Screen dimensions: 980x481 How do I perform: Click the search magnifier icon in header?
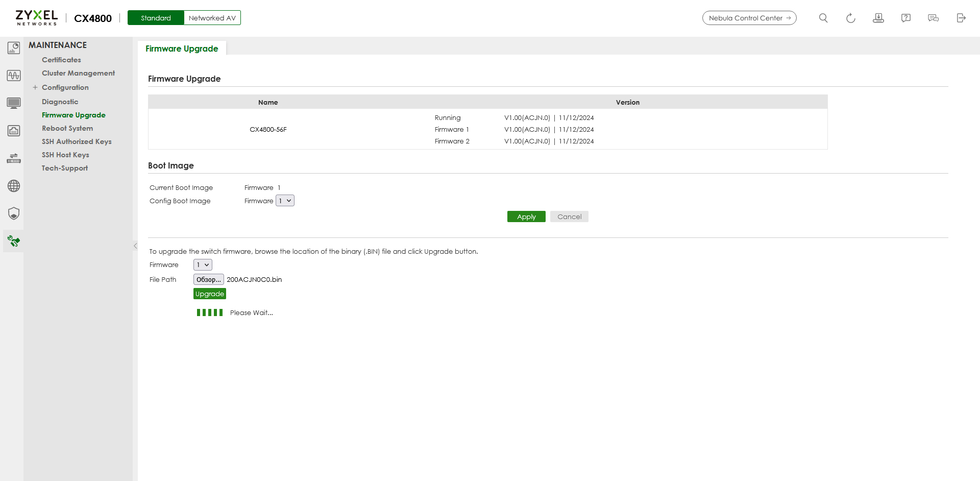point(823,18)
